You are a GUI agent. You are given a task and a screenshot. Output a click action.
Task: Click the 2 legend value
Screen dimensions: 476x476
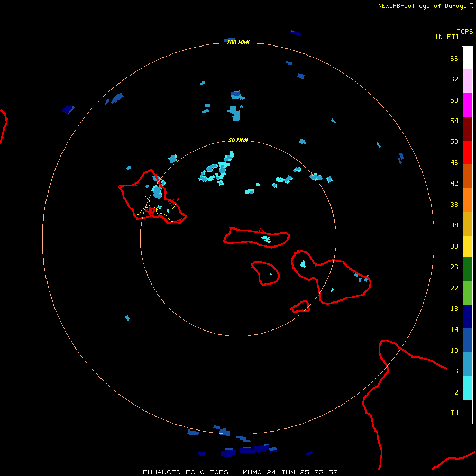click(x=456, y=392)
